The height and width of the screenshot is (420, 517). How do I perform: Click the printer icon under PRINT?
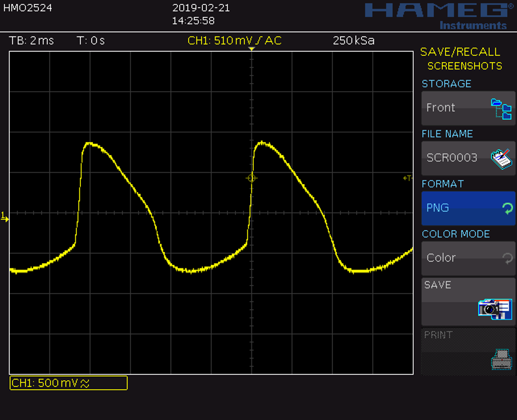coord(502,360)
